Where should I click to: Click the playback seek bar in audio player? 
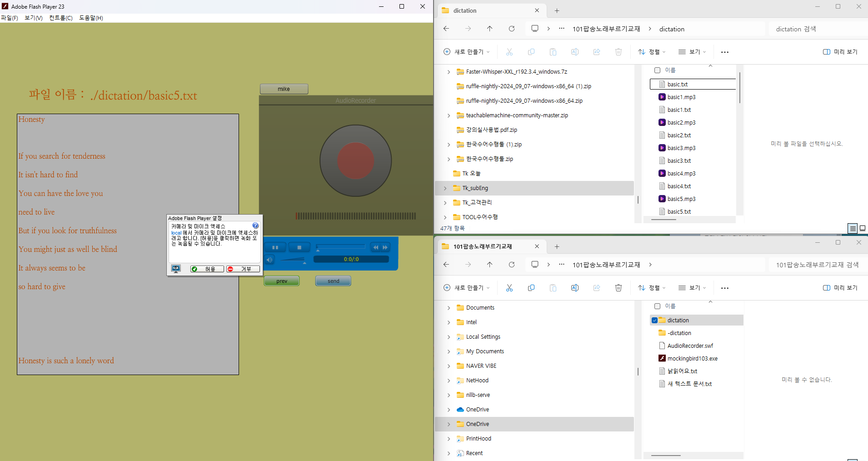(341, 247)
